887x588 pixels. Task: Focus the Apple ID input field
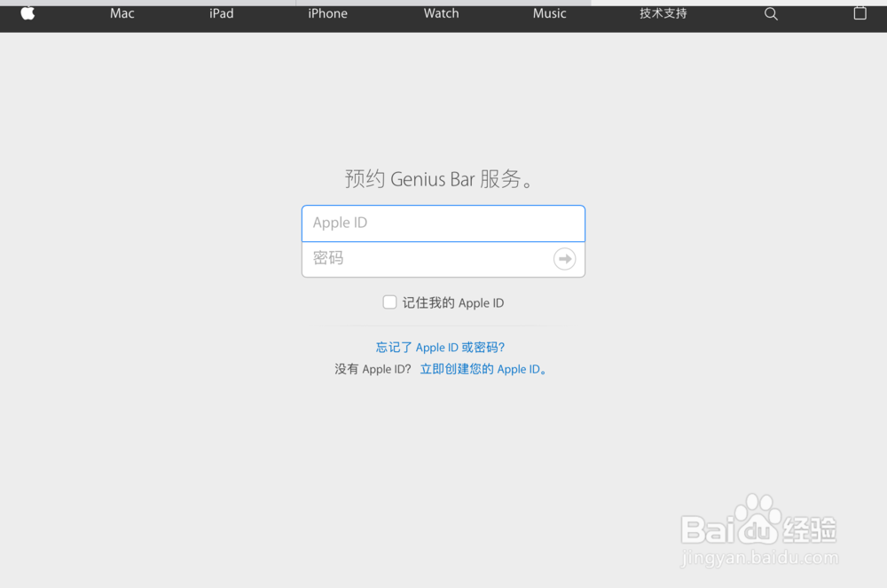[x=443, y=223]
